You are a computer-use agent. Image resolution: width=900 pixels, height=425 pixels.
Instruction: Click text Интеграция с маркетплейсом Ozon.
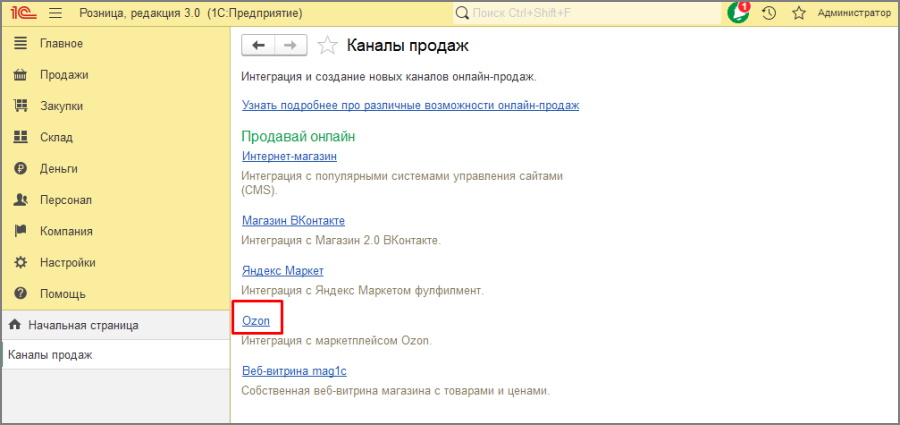point(336,341)
